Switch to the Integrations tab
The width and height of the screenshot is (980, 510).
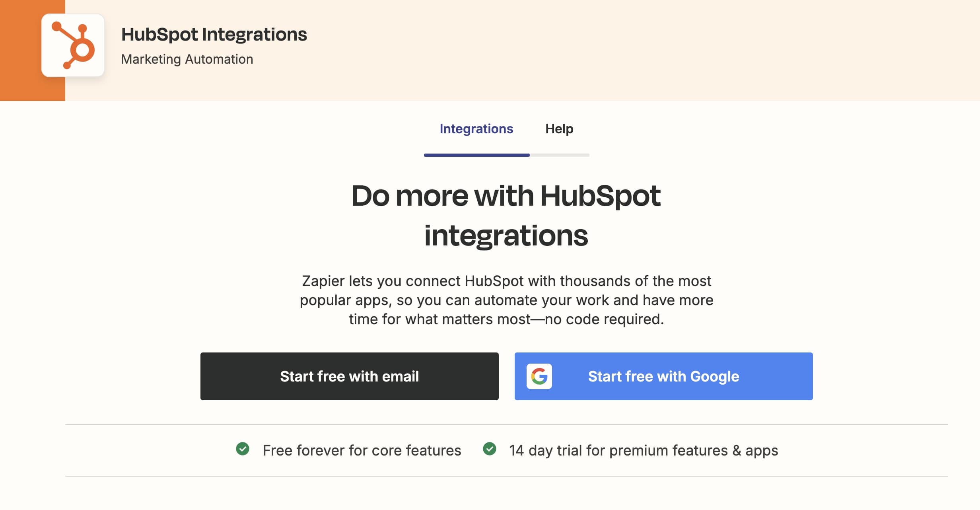[x=476, y=128]
